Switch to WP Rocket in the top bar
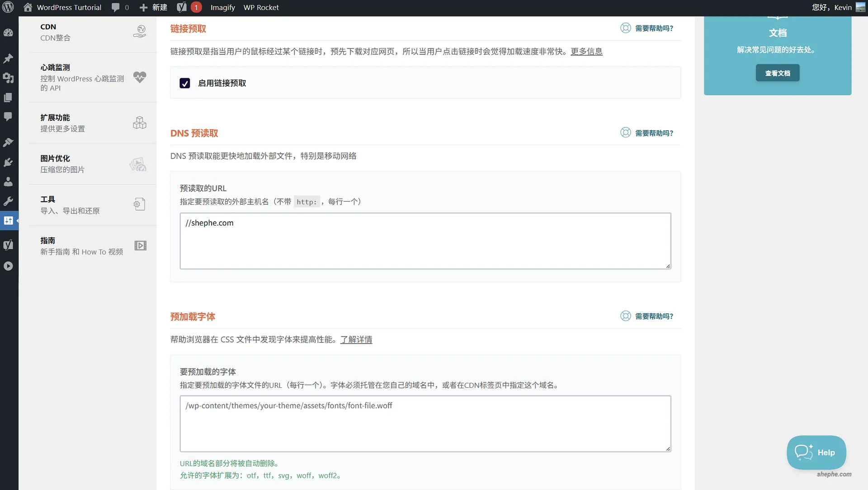This screenshot has width=868, height=490. pos(261,7)
